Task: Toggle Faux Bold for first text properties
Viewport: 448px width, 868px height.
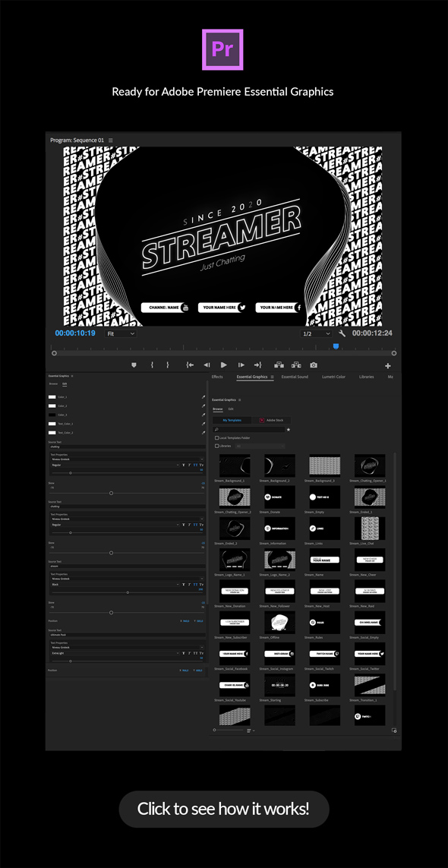Action: click(183, 465)
